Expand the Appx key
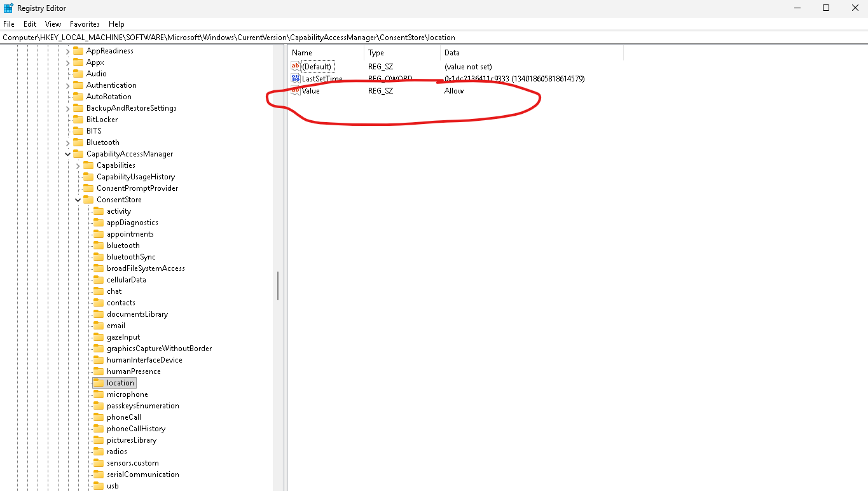This screenshot has width=868, height=491. pyautogui.click(x=68, y=62)
